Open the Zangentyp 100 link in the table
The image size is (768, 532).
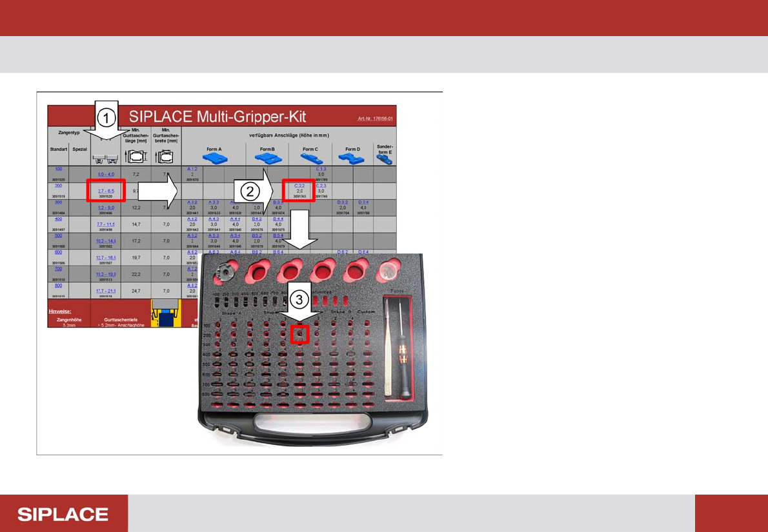(58, 169)
